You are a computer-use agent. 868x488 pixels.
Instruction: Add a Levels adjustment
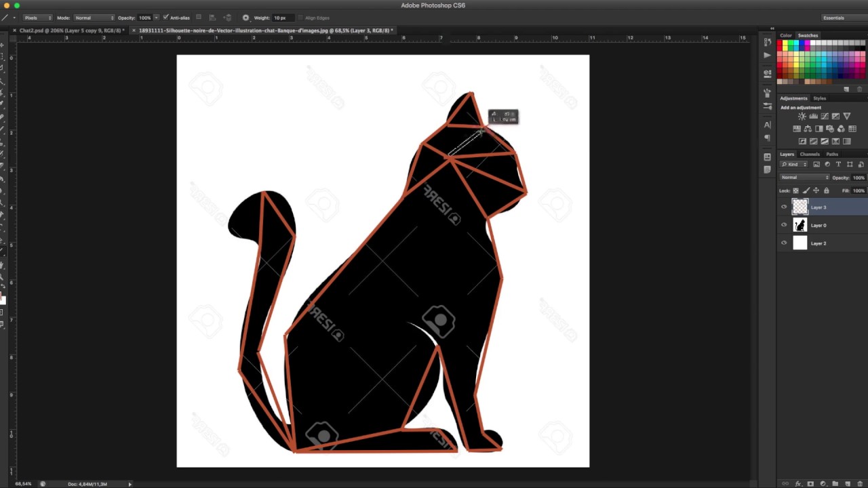(x=813, y=117)
